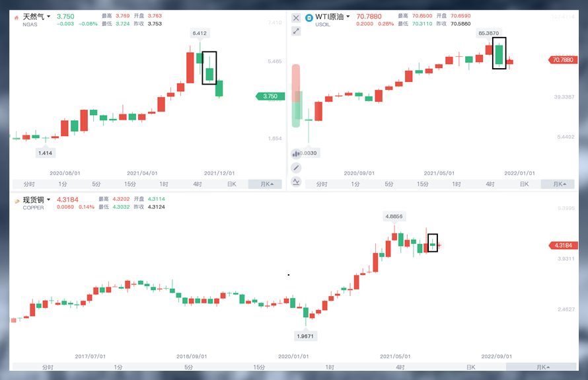
Task: Click the copper symbol icon
Action: (x=17, y=201)
